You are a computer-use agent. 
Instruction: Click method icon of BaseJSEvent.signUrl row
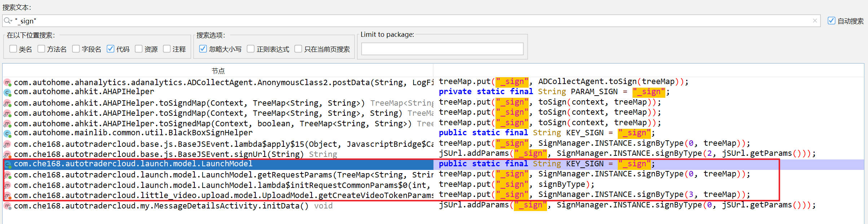pyautogui.click(x=7, y=154)
